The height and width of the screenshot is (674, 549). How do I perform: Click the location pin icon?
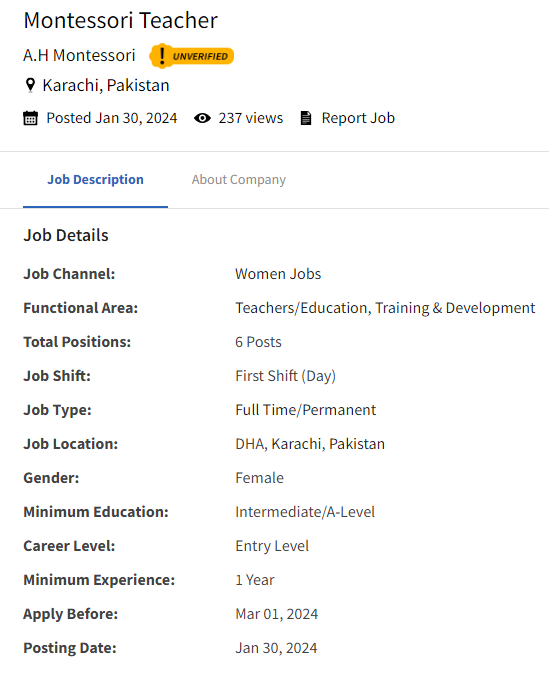point(30,85)
